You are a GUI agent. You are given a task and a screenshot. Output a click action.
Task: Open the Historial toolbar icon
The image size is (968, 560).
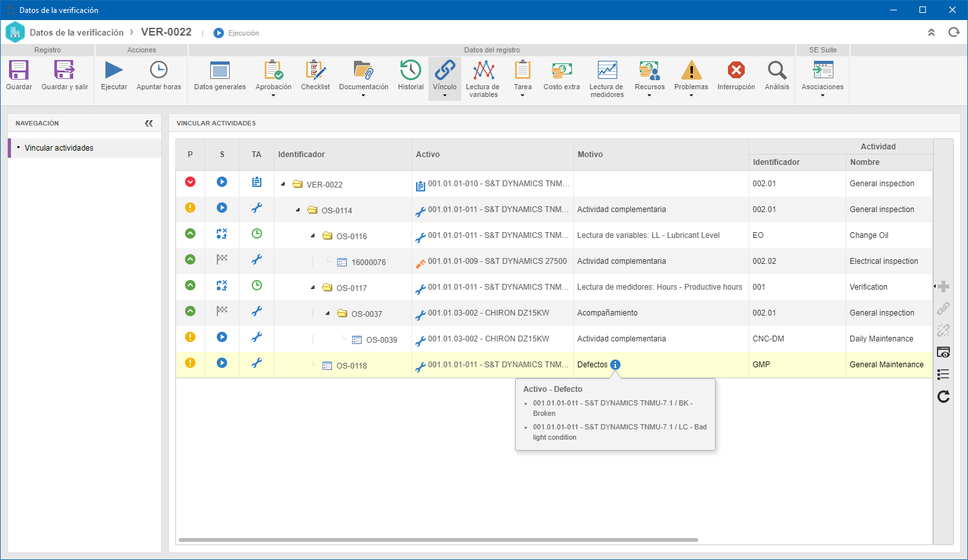[x=410, y=75]
